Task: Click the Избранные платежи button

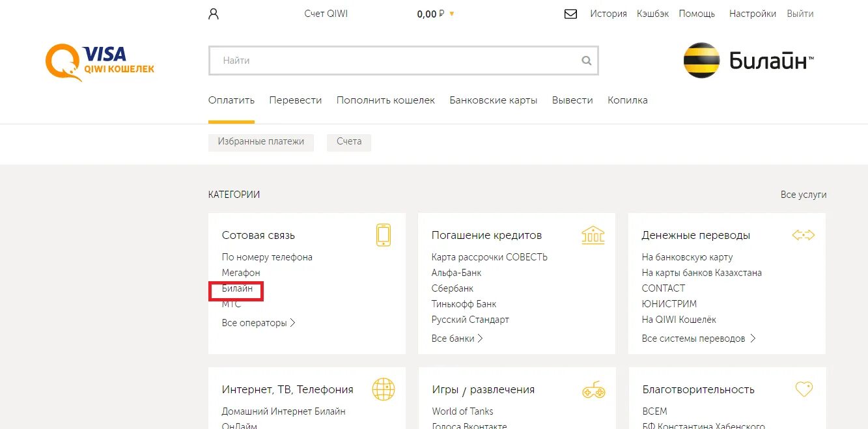Action: point(261,142)
